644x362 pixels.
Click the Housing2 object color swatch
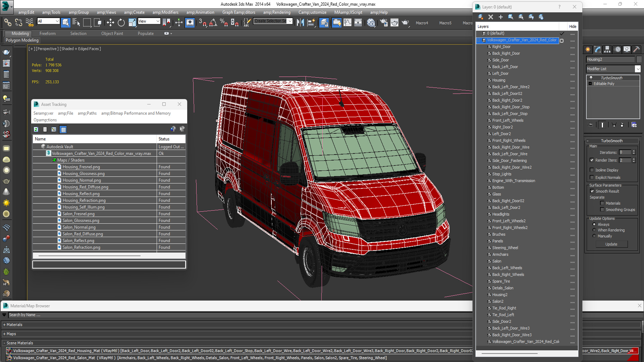click(x=639, y=59)
